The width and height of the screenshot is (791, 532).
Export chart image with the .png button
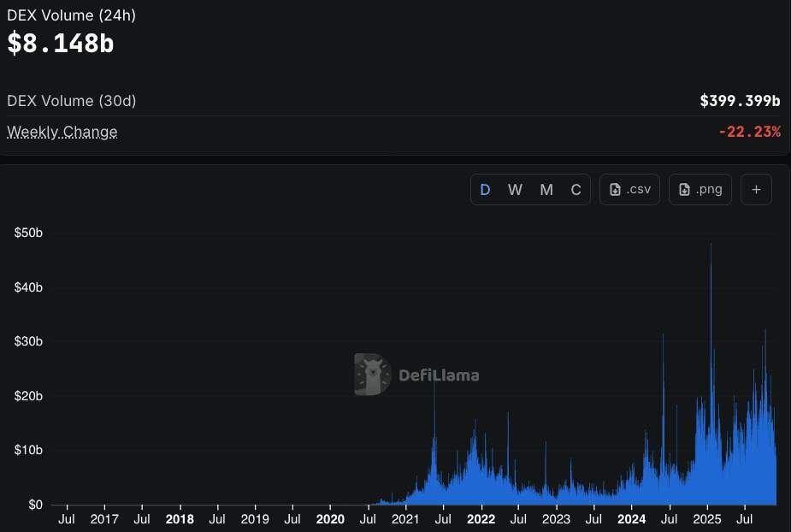click(x=700, y=190)
